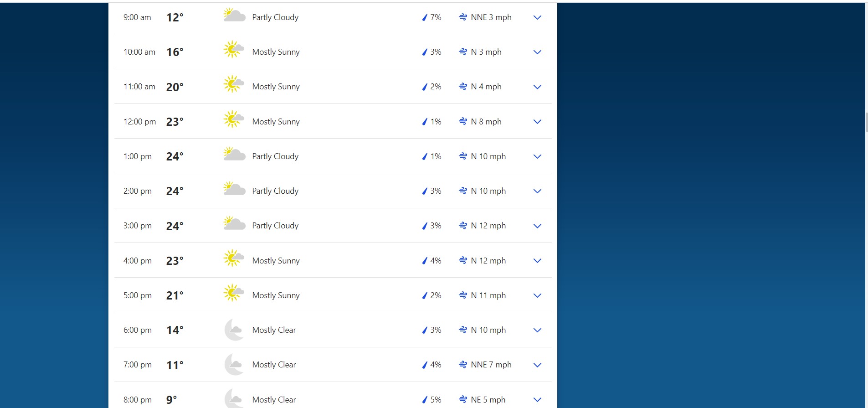Viewport: 868px width, 408px height.
Task: Click the raindrop icon in the 10:00 am row
Action: click(x=425, y=52)
